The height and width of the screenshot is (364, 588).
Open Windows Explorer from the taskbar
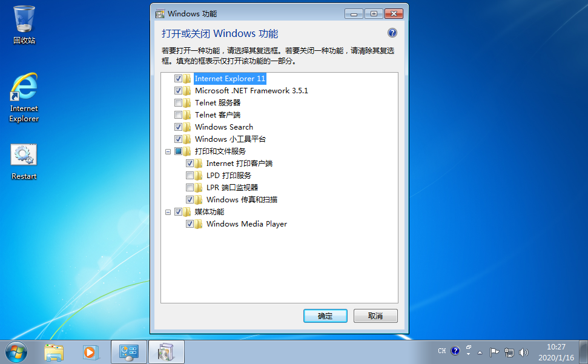54,351
